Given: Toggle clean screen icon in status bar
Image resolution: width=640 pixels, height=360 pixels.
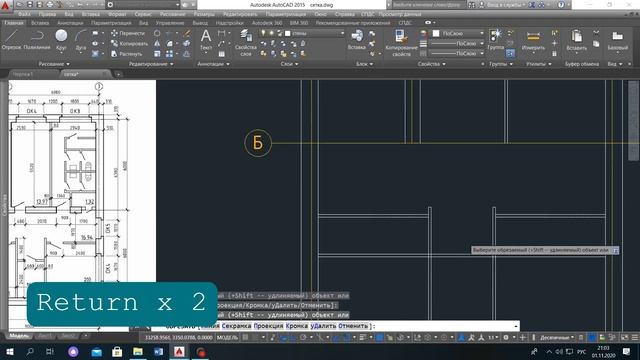Looking at the screenshot, I should (624, 338).
